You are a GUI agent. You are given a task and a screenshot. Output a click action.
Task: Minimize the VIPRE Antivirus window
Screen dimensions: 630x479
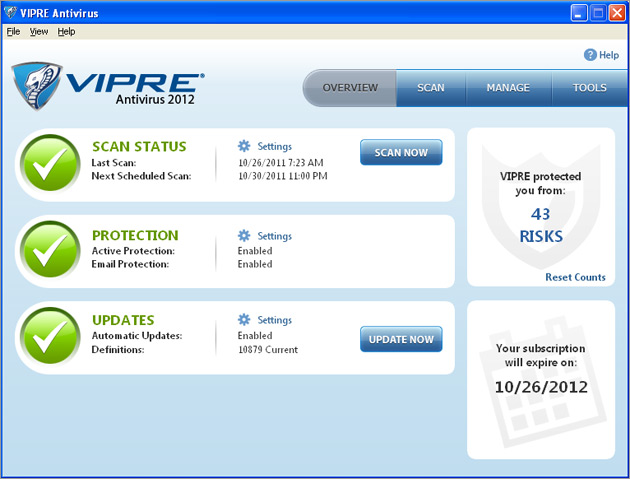click(579, 13)
